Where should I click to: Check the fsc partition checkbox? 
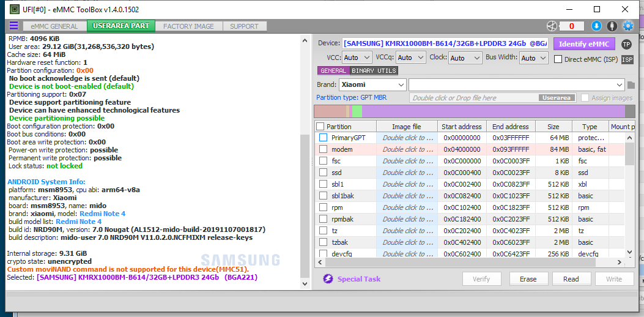(x=324, y=161)
